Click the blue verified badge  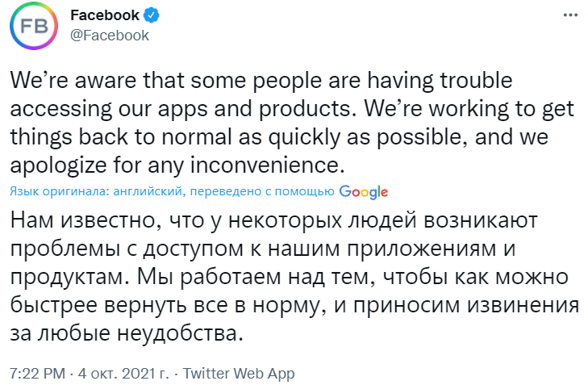(149, 15)
